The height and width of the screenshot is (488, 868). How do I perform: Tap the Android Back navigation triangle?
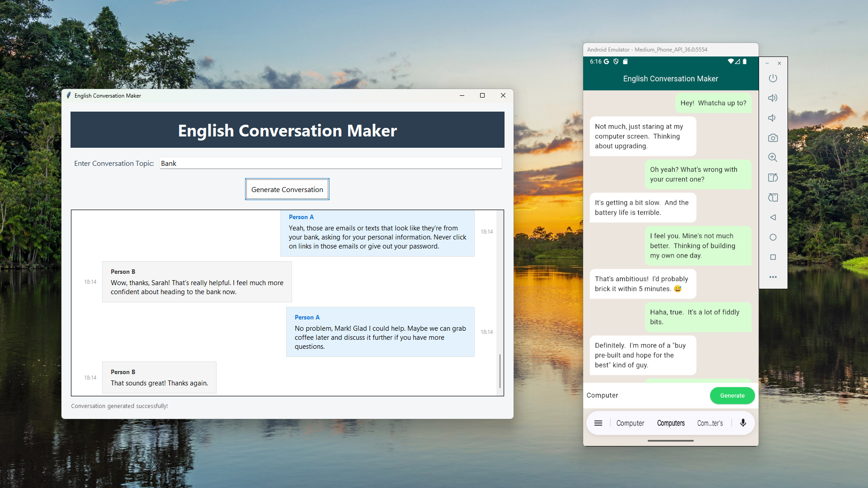point(773,217)
